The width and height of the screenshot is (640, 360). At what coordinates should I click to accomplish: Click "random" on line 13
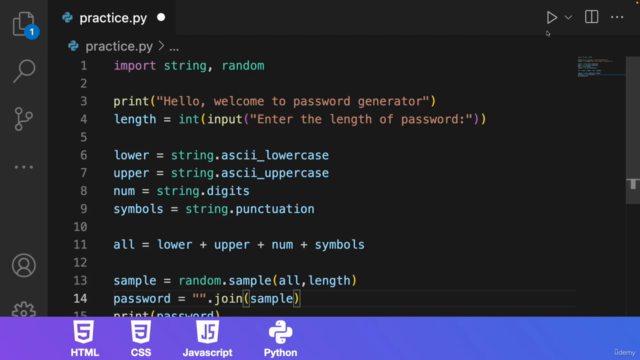[200, 280]
